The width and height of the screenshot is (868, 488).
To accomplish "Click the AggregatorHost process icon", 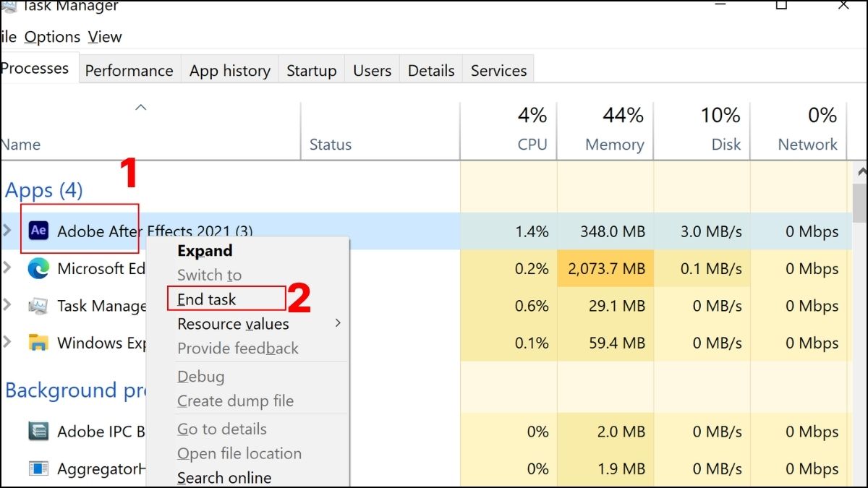I will coord(38,468).
